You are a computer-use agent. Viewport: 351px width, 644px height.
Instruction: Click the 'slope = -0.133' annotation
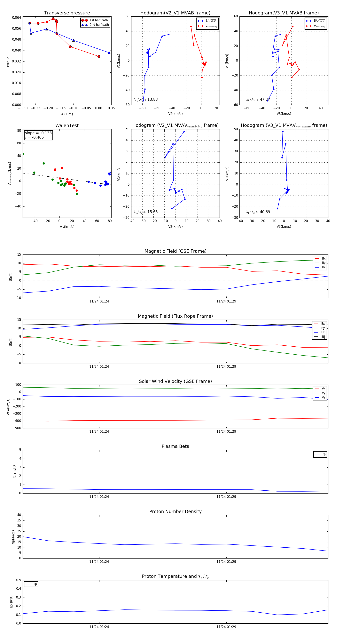coord(38,133)
